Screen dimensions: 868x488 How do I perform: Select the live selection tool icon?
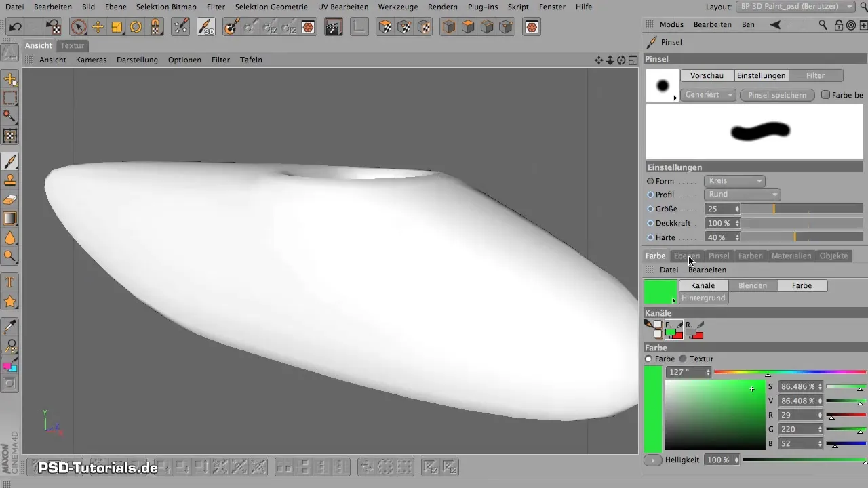[x=79, y=27]
